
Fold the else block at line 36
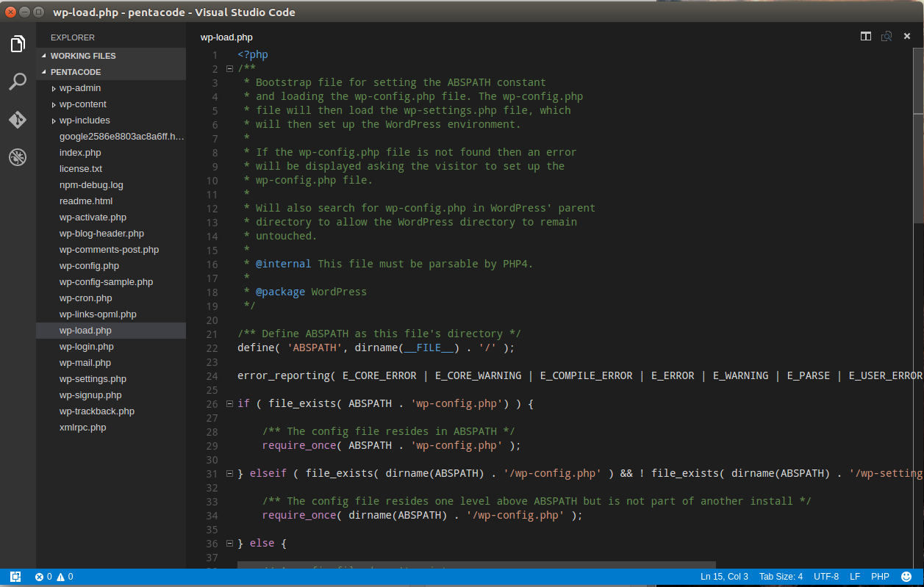(x=229, y=543)
